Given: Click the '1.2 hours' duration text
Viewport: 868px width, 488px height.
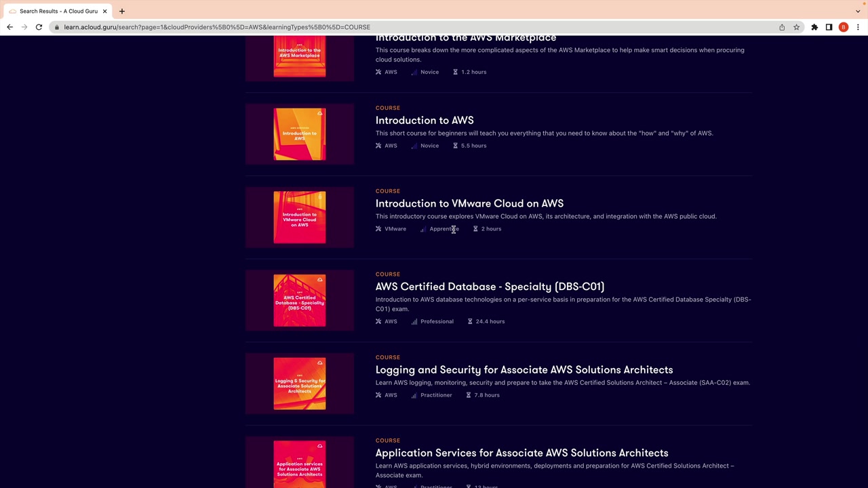Looking at the screenshot, I should [x=473, y=72].
